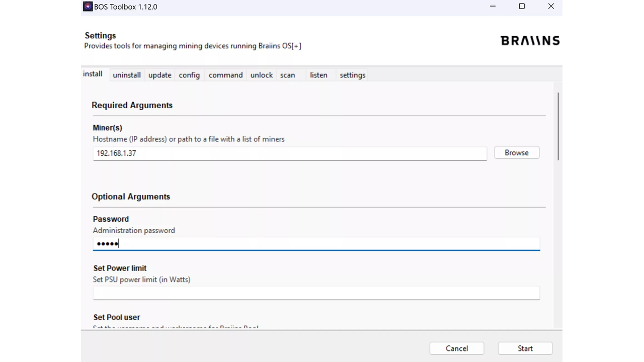Click the 'Set PSU power limit (in Watts)' hint
This screenshot has height=362, width=644.
pyautogui.click(x=142, y=280)
